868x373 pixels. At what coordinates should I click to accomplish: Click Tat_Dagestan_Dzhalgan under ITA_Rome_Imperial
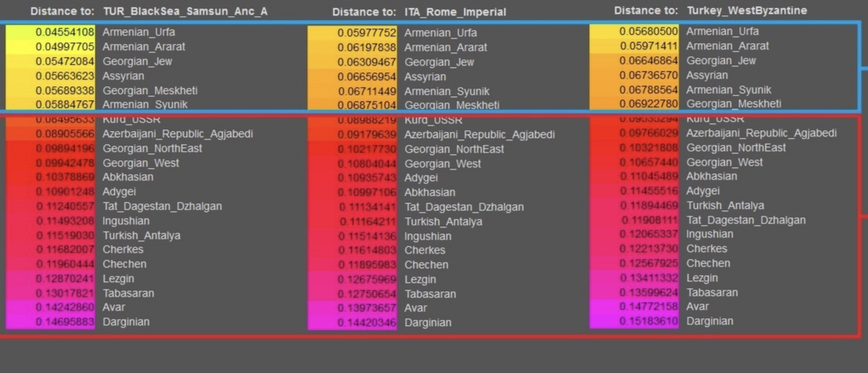(x=464, y=207)
